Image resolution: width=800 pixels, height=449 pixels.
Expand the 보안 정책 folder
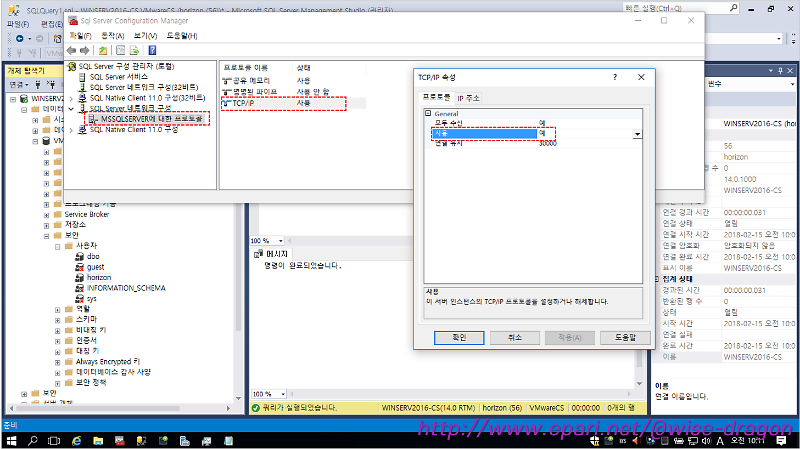coord(58,383)
